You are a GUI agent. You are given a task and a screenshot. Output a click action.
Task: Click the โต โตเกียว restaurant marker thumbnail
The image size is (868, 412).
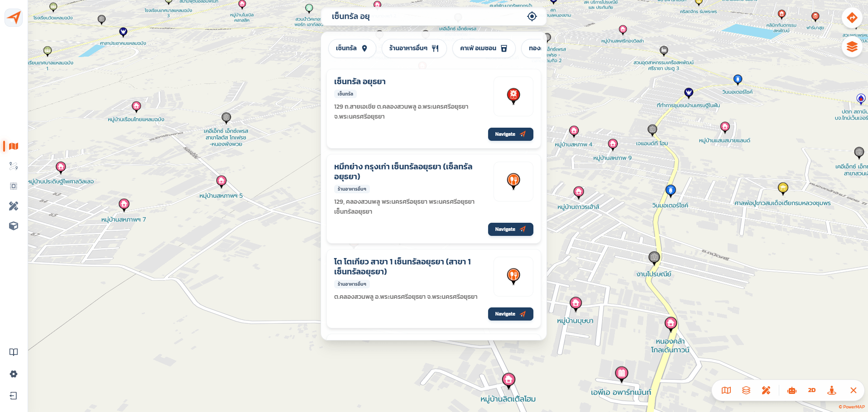tap(513, 277)
